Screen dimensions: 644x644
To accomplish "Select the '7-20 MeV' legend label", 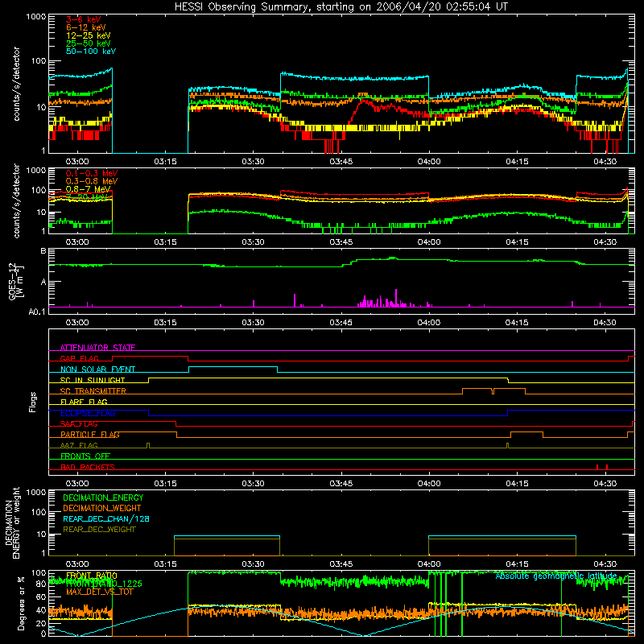I will [87, 197].
